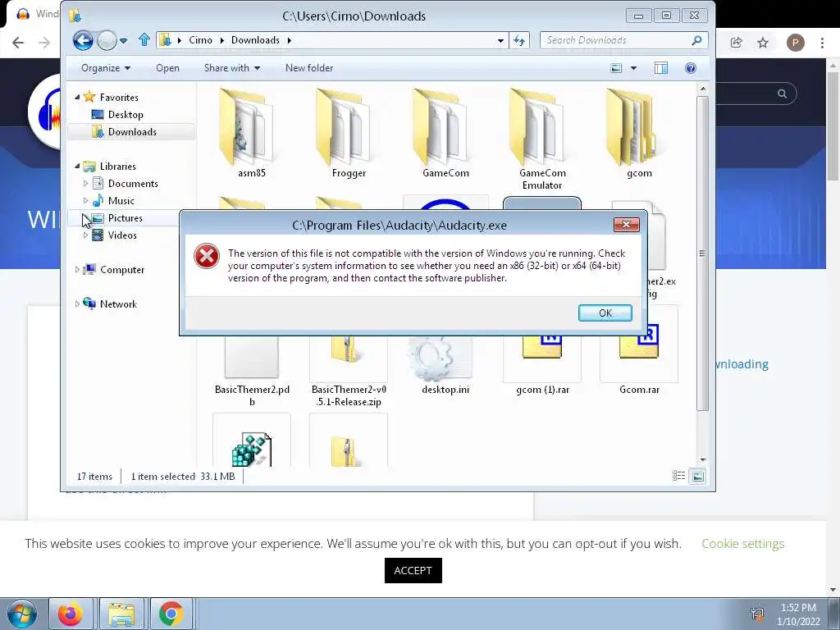Click file list scroll down arrow
This screenshot has height=630, width=840.
[703, 459]
